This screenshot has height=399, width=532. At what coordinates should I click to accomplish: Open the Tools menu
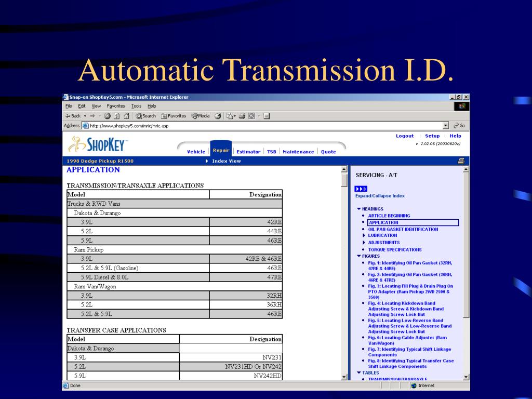137,106
